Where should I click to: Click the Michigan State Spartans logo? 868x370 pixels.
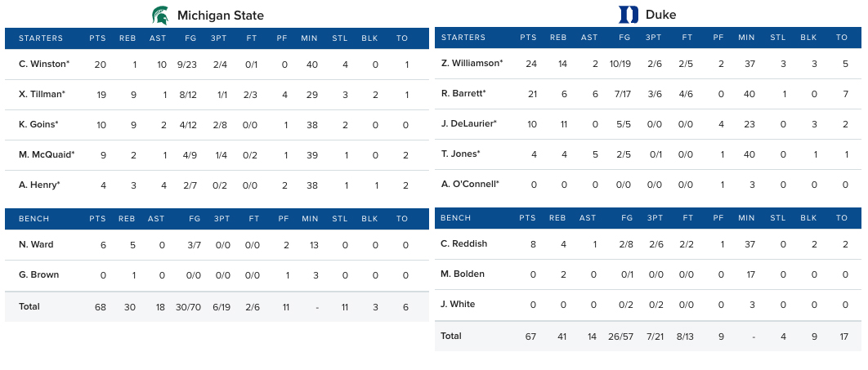click(161, 15)
